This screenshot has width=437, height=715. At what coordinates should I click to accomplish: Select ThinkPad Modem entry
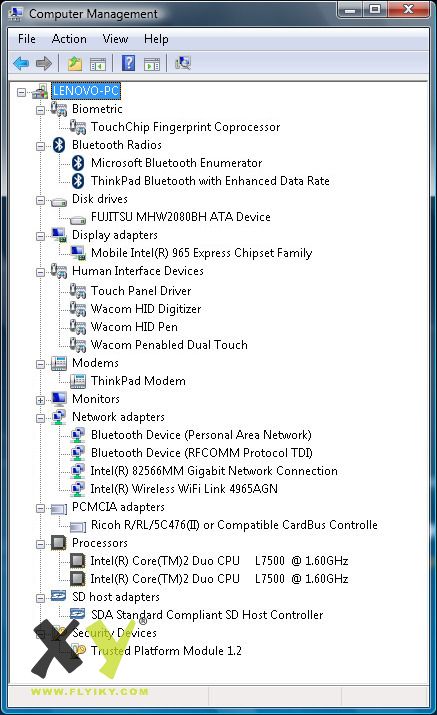tap(138, 381)
